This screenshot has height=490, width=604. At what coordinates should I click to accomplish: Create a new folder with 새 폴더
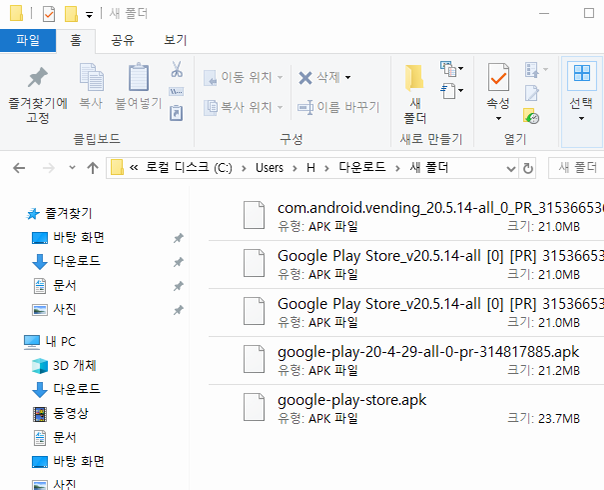[415, 94]
